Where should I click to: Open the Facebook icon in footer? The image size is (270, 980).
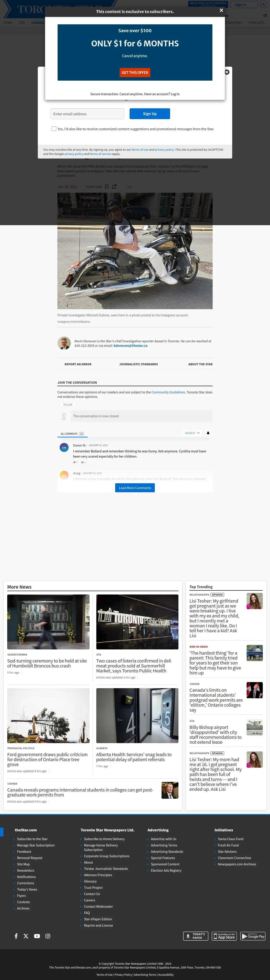tap(16, 936)
